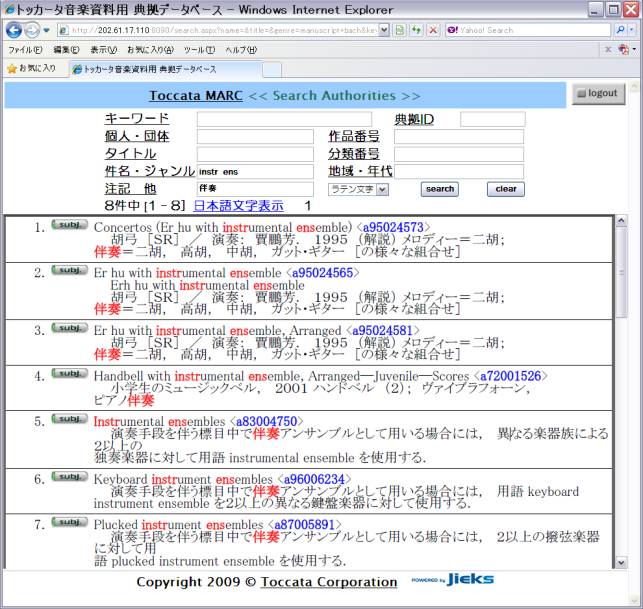Image resolution: width=643 pixels, height=609 pixels.
Task: Open the ファイル(F) menu
Action: click(25, 50)
